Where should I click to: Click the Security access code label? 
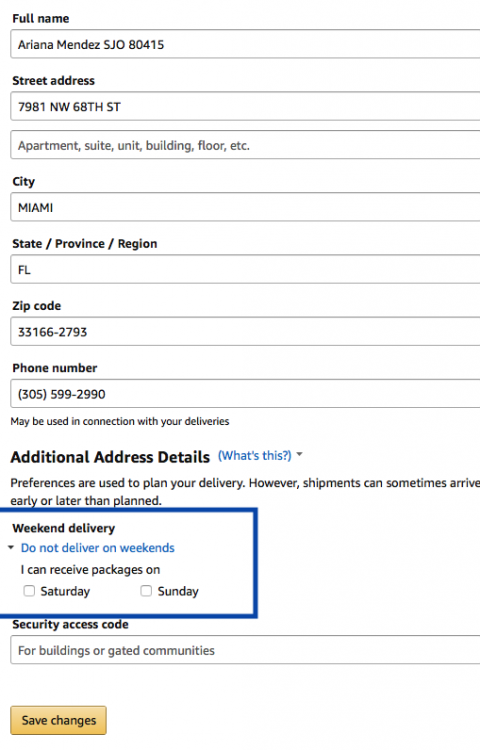(70, 624)
